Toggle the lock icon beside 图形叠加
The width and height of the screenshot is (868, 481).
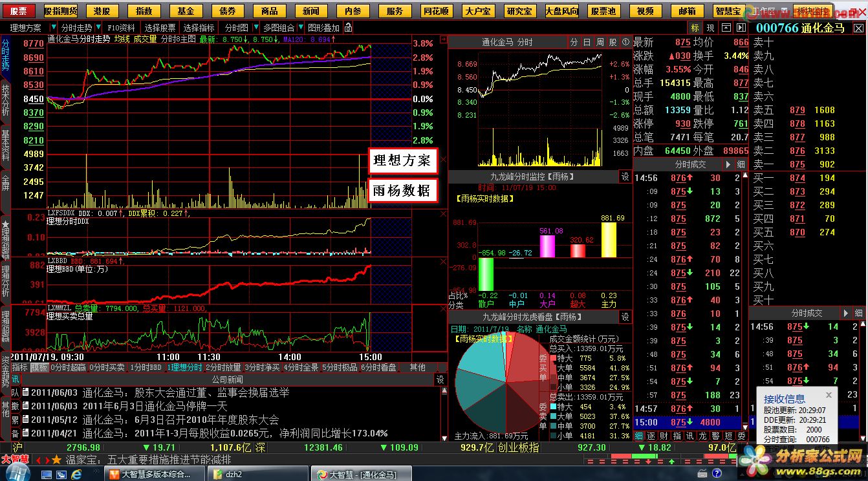(349, 28)
